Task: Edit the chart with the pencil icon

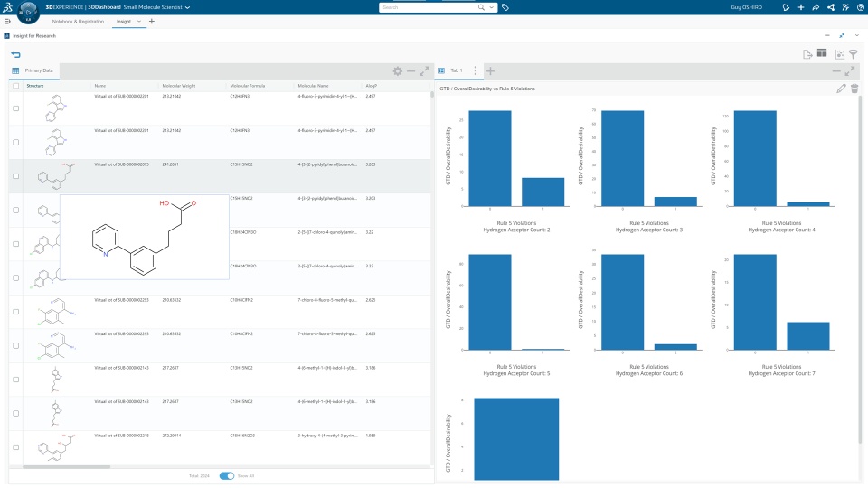Action: click(x=841, y=89)
